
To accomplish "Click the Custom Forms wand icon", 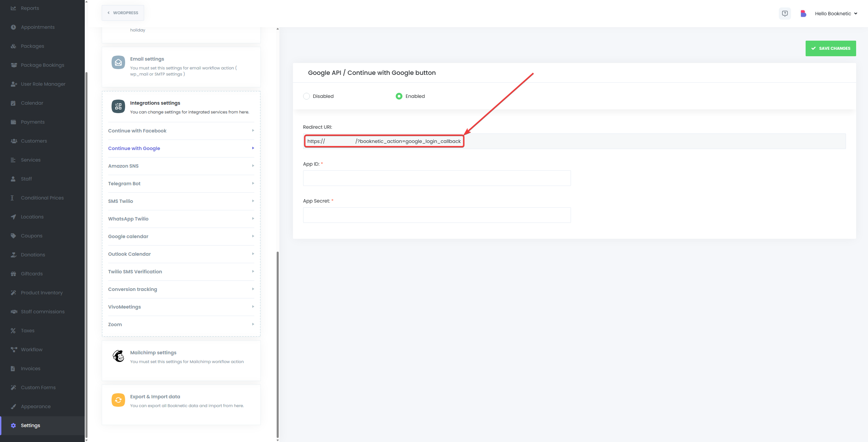I will point(13,387).
